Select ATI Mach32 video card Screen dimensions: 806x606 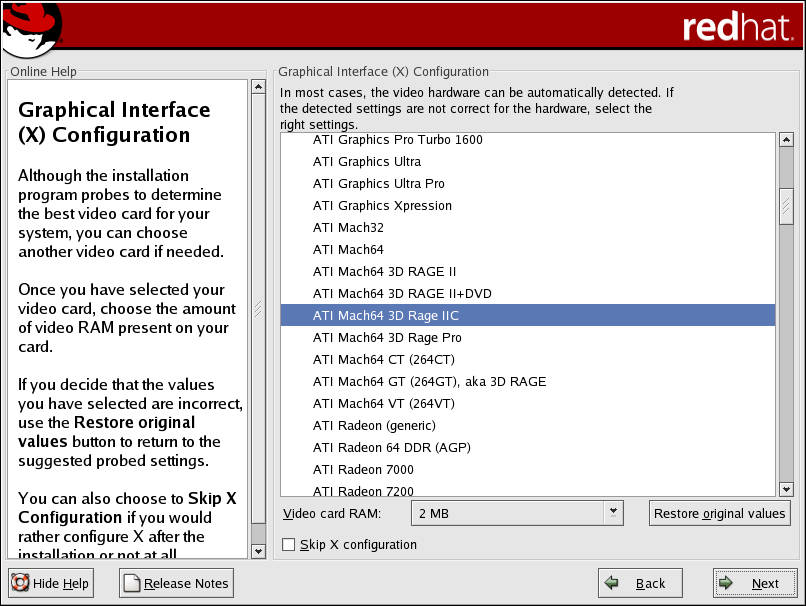click(x=348, y=228)
